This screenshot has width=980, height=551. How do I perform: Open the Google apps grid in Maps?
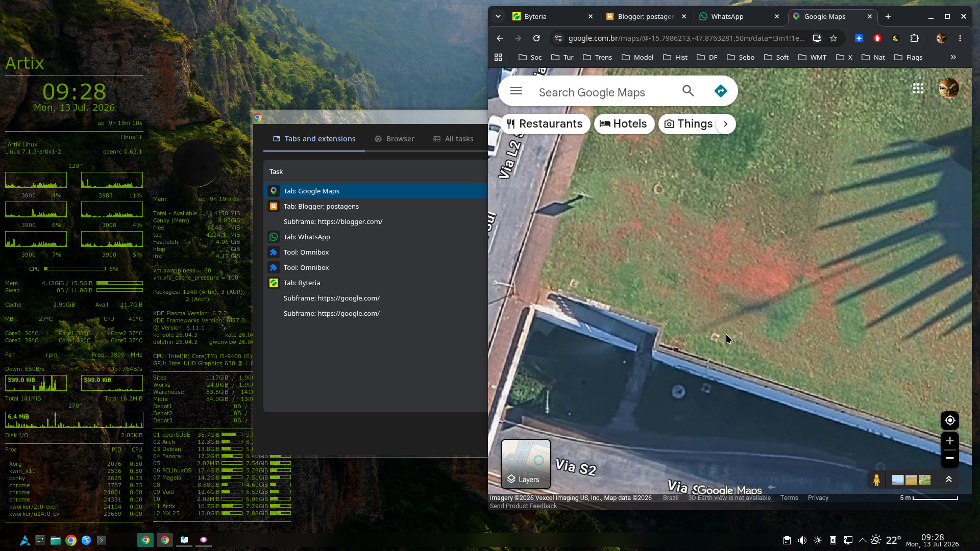coord(918,89)
